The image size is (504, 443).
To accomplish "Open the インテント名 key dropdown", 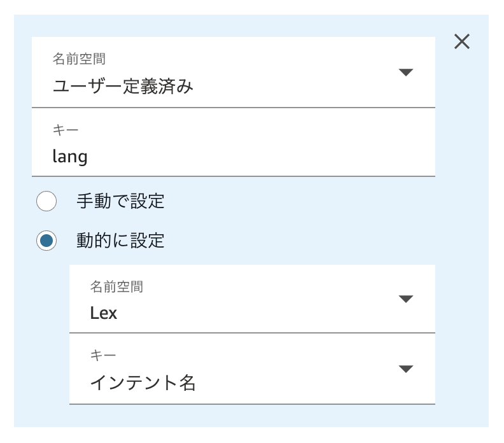I will [252, 370].
